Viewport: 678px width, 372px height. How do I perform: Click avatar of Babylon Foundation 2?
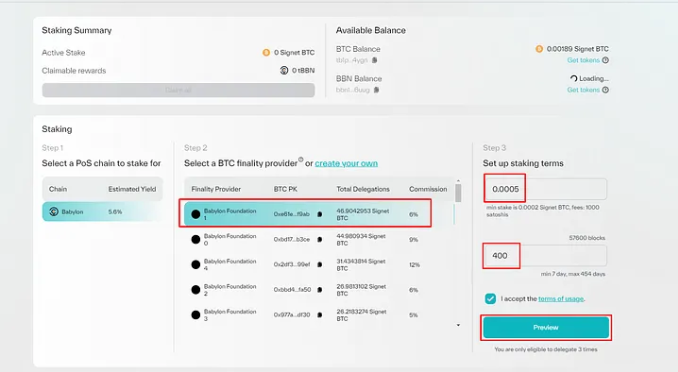196,289
